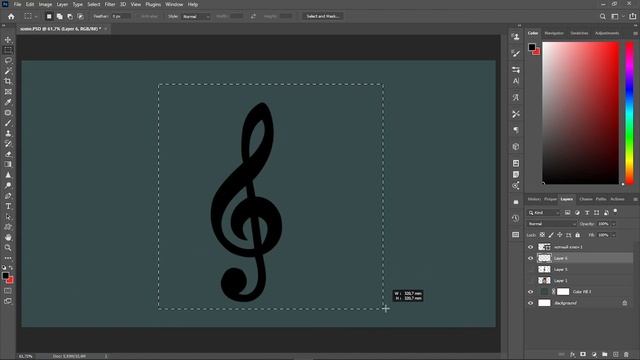
Task: Switch to the Adjustments tab
Action: pos(607,33)
